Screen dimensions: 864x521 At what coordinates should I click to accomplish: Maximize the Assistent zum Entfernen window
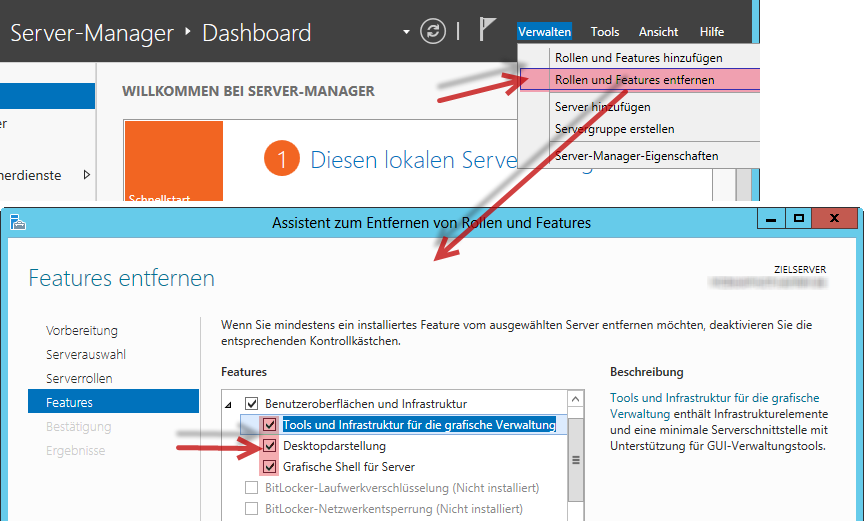[798, 219]
